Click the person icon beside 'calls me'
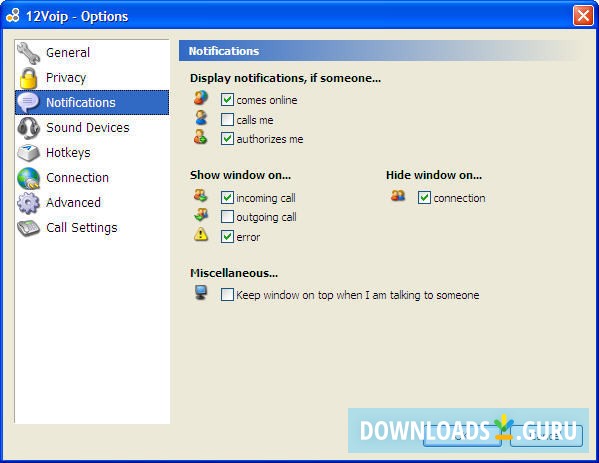This screenshot has width=599, height=463. (201, 118)
